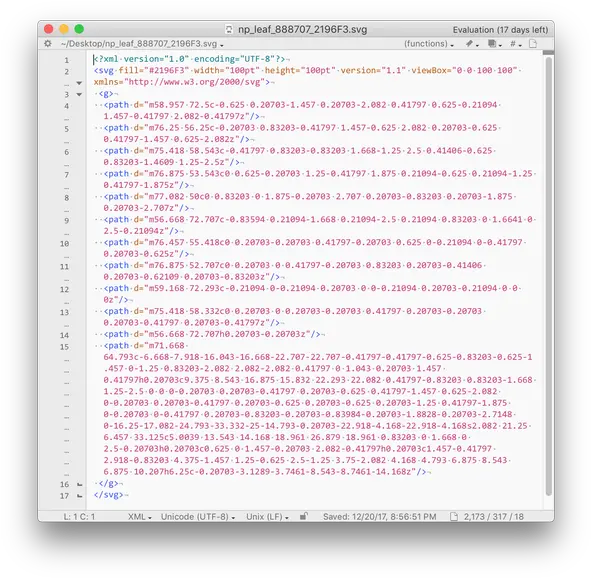Click the viewBox="0 0 100 100" attribute
591x578 pixels.
[x=464, y=70]
